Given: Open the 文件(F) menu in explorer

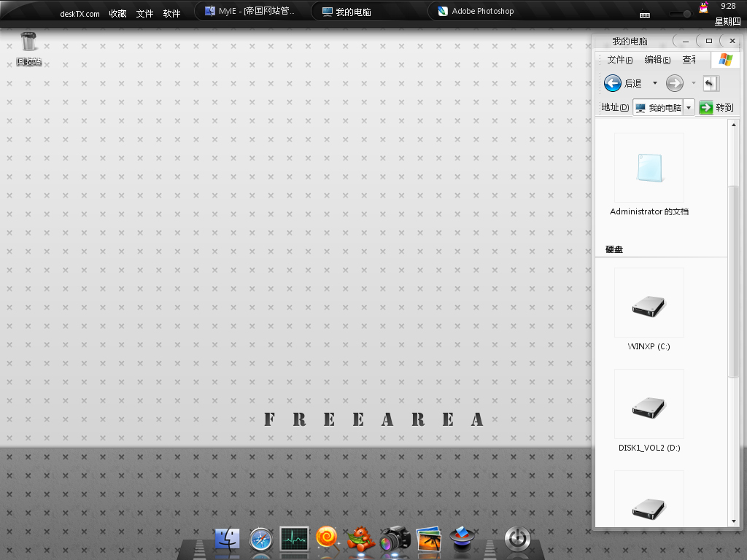Looking at the screenshot, I should point(619,60).
